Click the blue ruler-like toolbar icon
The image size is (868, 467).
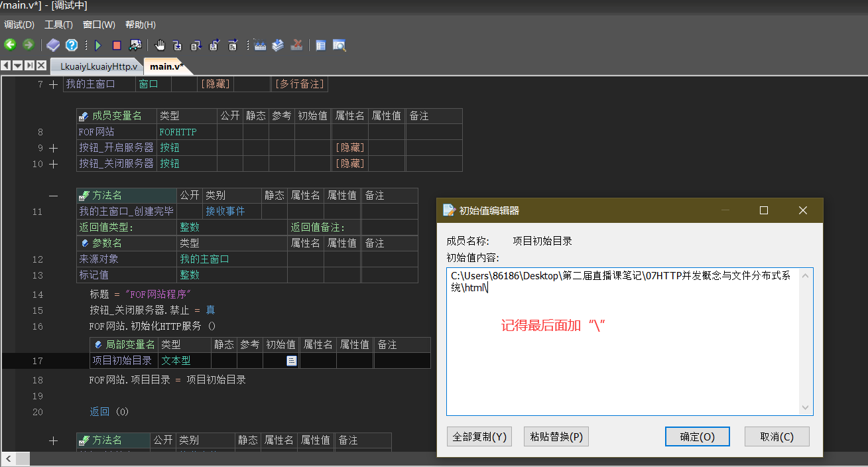pyautogui.click(x=260, y=45)
